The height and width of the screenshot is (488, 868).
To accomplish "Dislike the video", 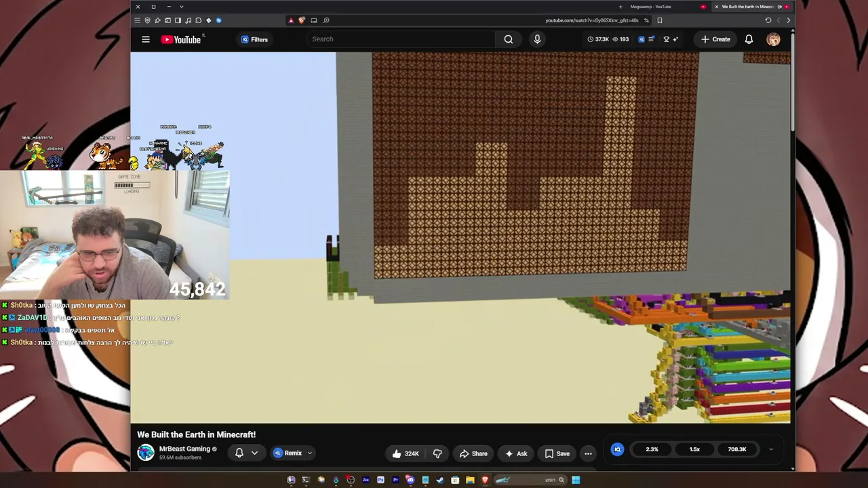I will coord(437,453).
